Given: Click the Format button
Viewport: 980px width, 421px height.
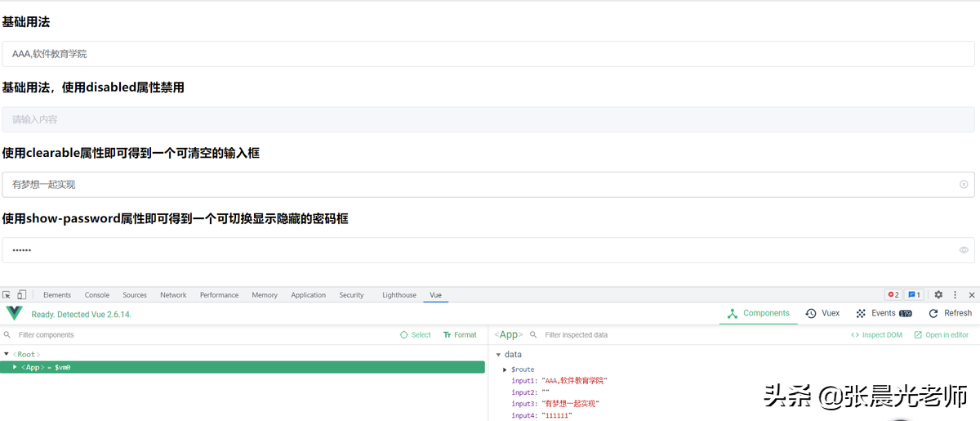Looking at the screenshot, I should tap(460, 335).
